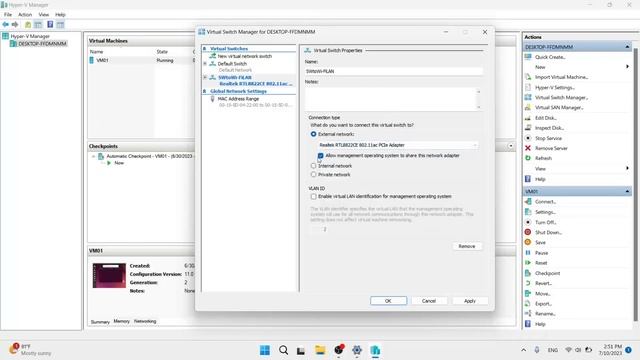Click Shut Down action for VM01
Viewport: 640px width, 360px height.
[x=549, y=233]
